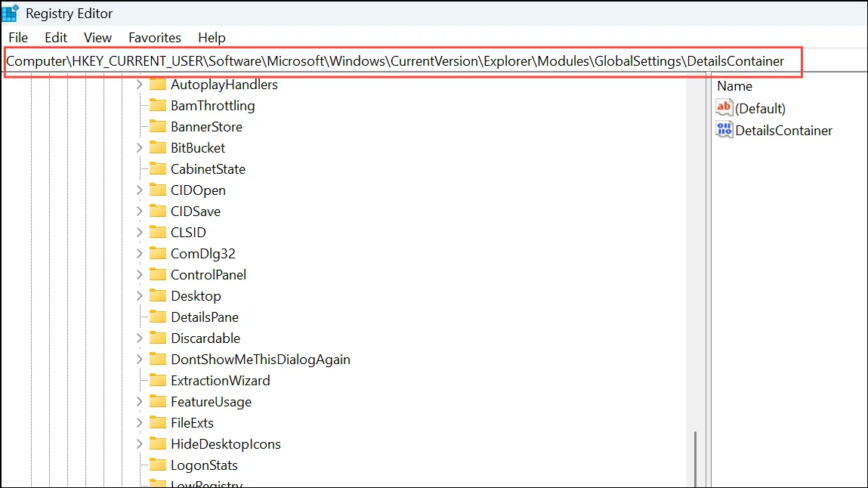Viewport: 868px width, 488px height.
Task: Open the View menu
Action: 98,38
